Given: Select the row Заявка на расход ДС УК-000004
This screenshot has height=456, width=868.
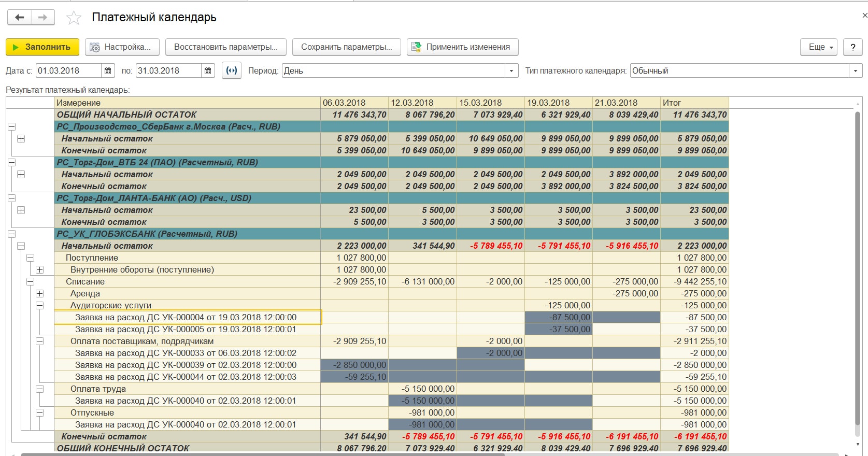Looking at the screenshot, I should click(188, 317).
